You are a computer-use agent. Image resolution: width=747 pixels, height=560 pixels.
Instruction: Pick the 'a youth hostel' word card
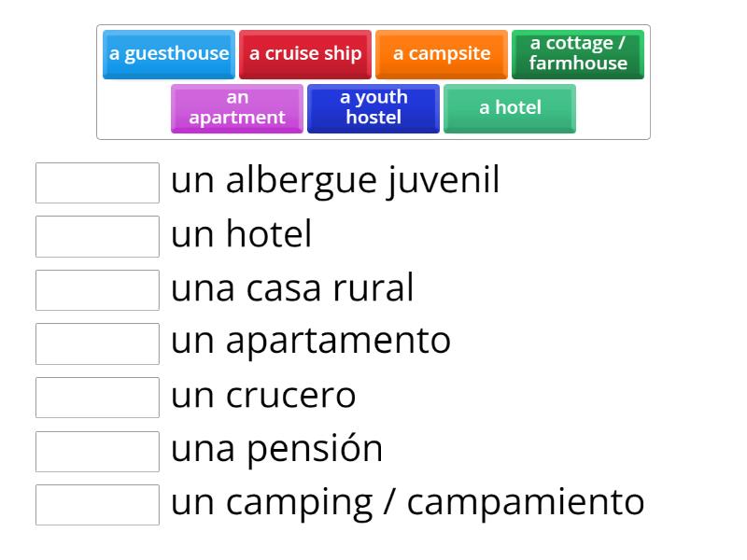click(x=373, y=108)
